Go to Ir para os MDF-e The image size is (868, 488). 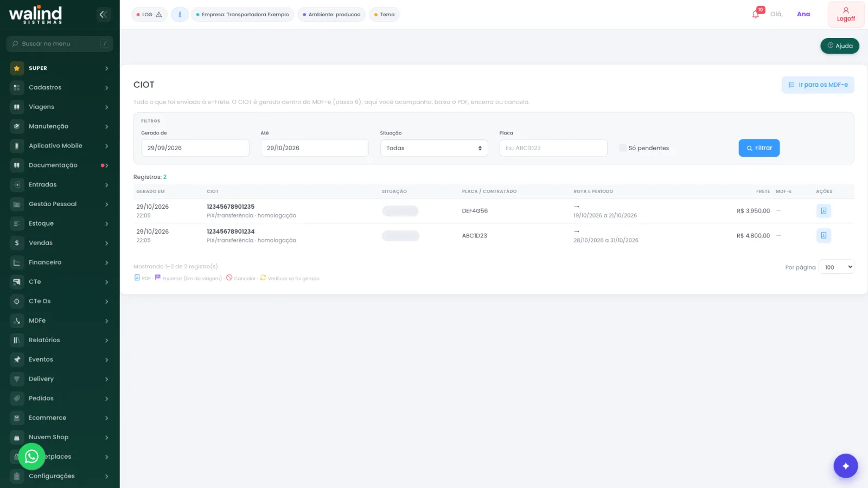pos(818,85)
